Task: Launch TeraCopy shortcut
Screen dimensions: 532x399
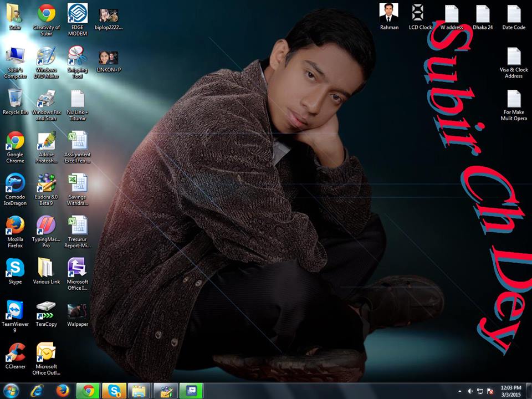Action: 46,314
